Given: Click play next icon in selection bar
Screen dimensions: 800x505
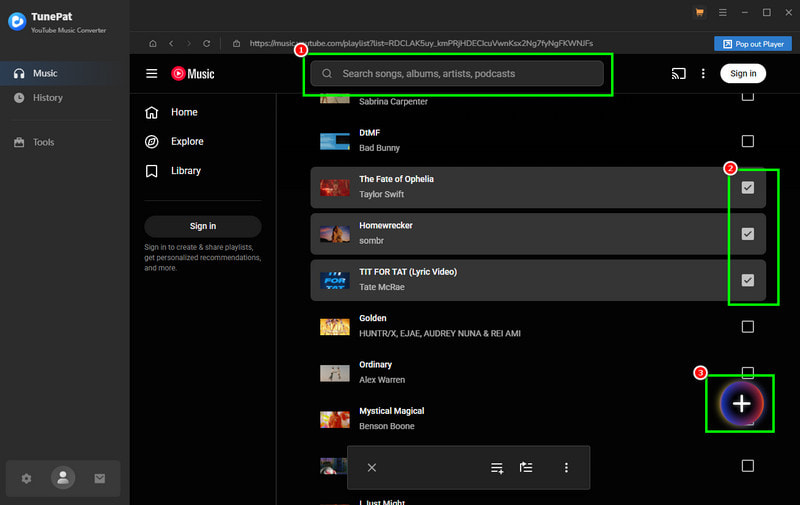Looking at the screenshot, I should (526, 467).
